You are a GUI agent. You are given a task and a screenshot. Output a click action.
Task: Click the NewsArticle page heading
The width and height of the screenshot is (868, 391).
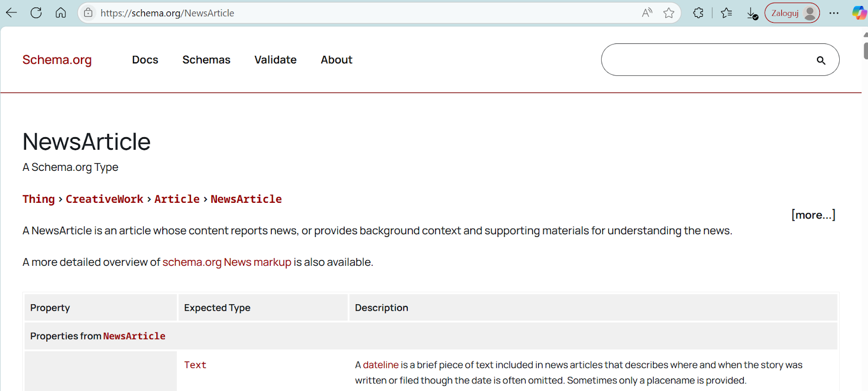(x=86, y=142)
